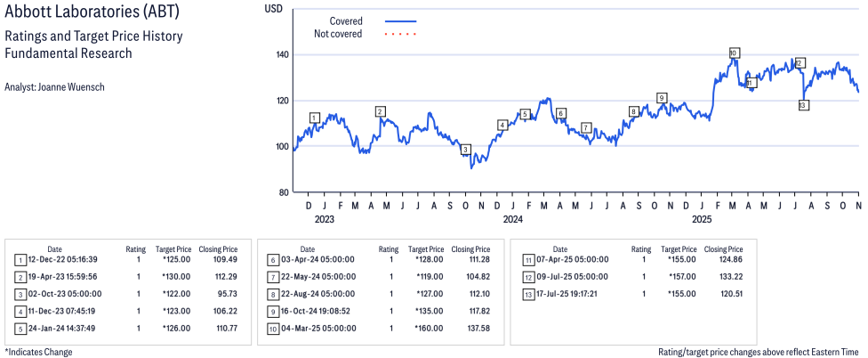This screenshot has height=358, width=868.
Task: Click the boxed 4 icon in the table
Action: (x=20, y=311)
